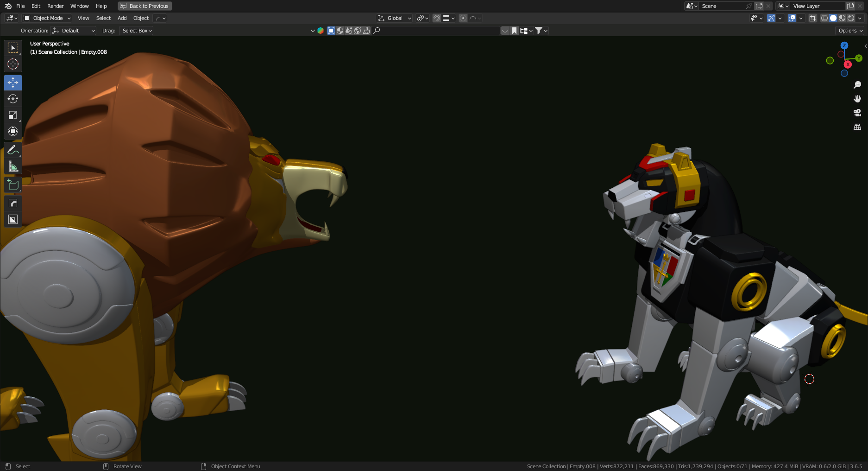Toggle camera view icon in viewport
Image resolution: width=868 pixels, height=471 pixels.
(857, 113)
